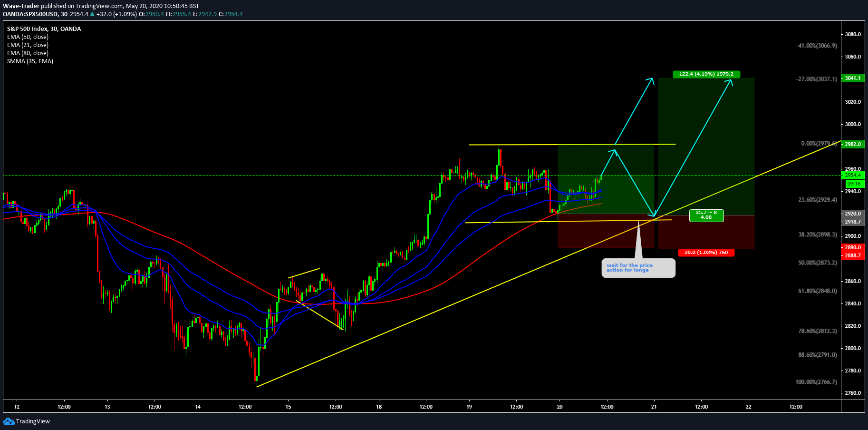Click the 0.00%(2979.6) Fibonacci level
The image size is (868, 430).
(x=819, y=144)
